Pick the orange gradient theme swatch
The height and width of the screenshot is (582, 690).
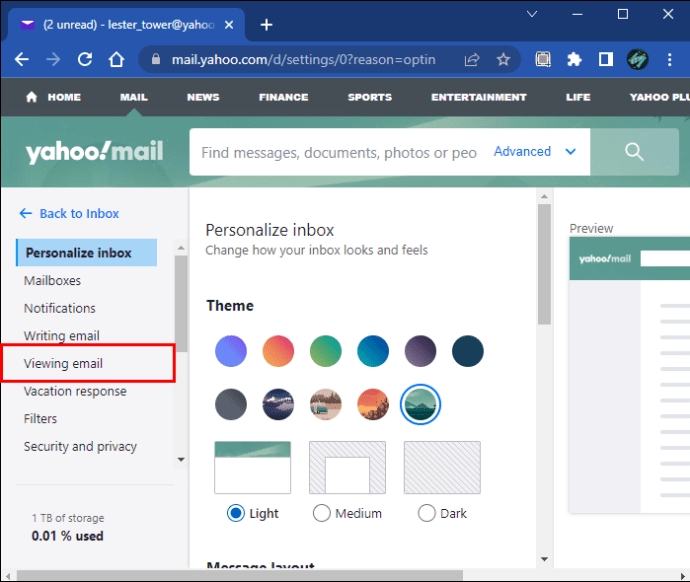(278, 351)
